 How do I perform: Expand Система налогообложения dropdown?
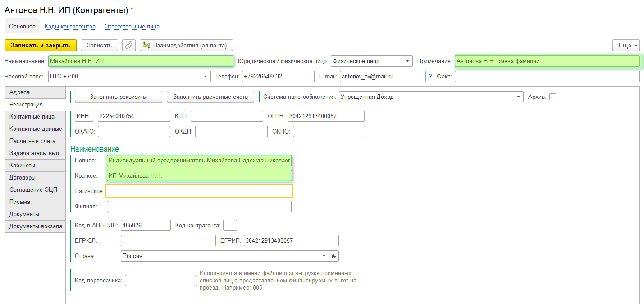(x=519, y=97)
